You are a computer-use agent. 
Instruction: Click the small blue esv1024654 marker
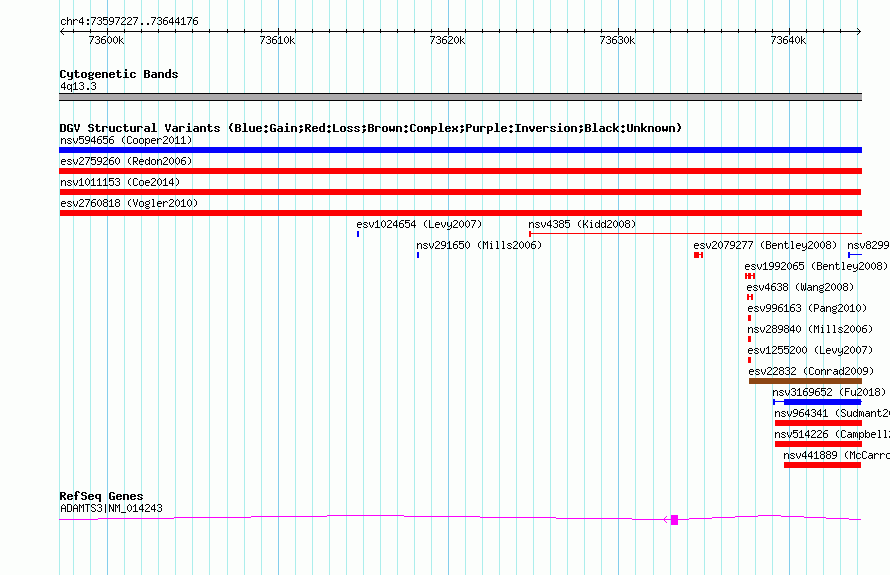click(x=358, y=234)
